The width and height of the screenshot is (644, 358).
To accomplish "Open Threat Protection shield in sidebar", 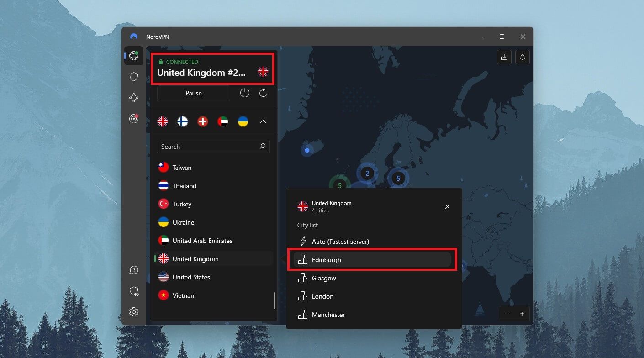I will pyautogui.click(x=134, y=77).
